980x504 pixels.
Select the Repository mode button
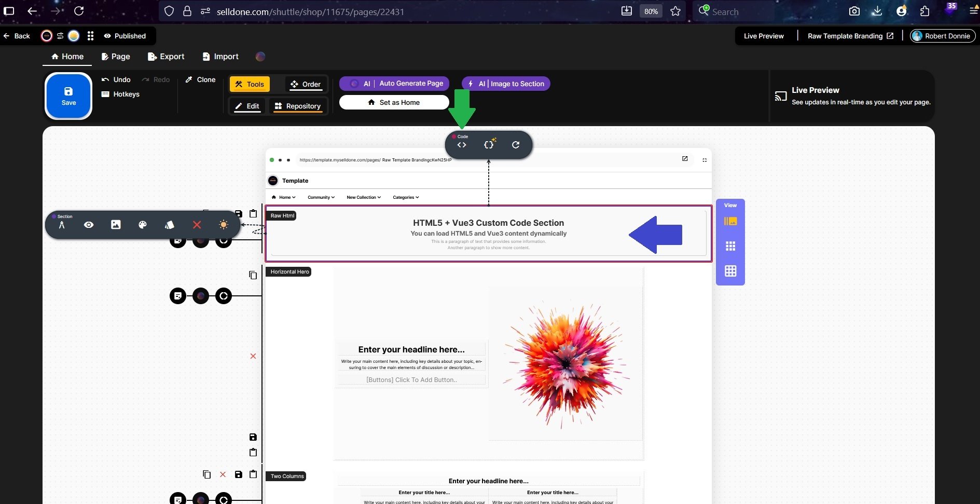pyautogui.click(x=298, y=106)
